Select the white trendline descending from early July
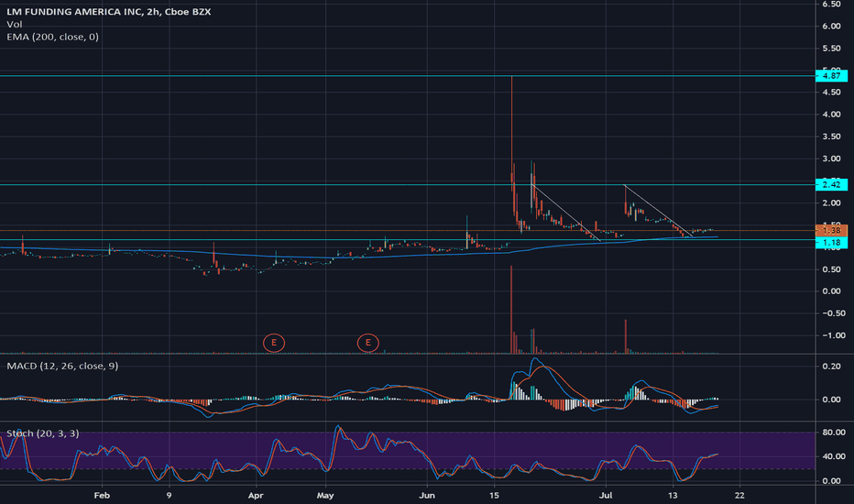854x504 pixels. [x=658, y=211]
